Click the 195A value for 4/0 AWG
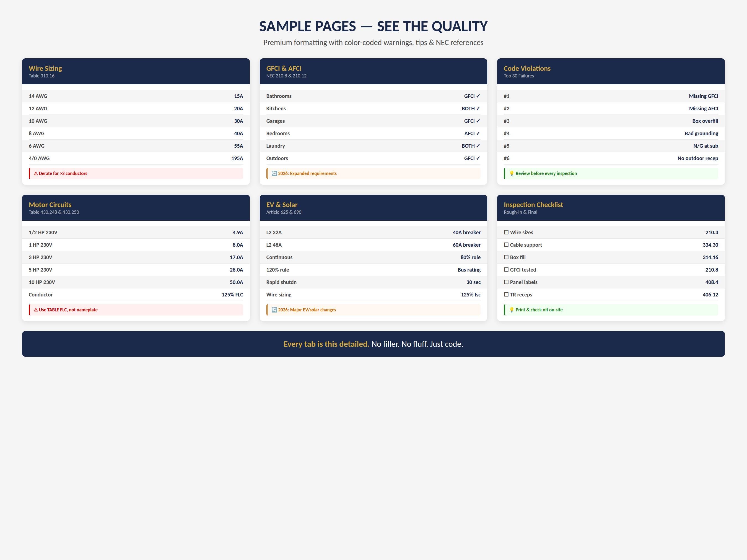This screenshot has height=560, width=747. click(x=237, y=158)
